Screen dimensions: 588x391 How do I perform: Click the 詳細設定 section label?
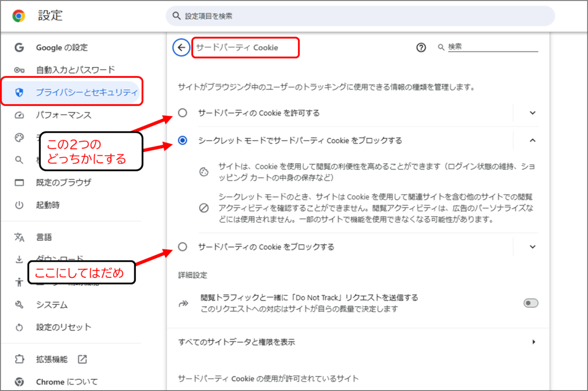coord(193,275)
